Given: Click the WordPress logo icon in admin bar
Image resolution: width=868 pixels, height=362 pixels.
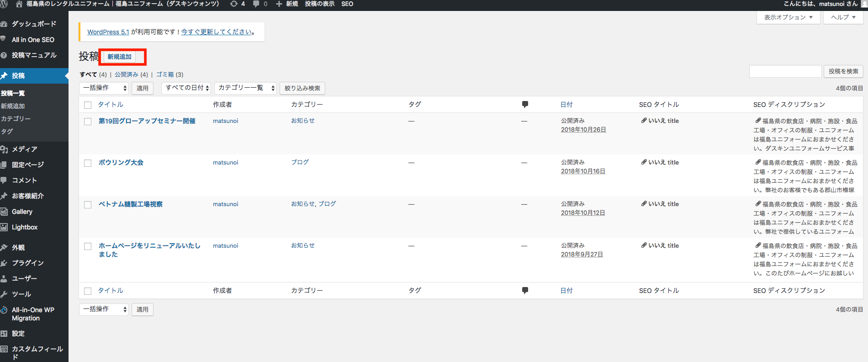Looking at the screenshot, I should [x=4, y=4].
